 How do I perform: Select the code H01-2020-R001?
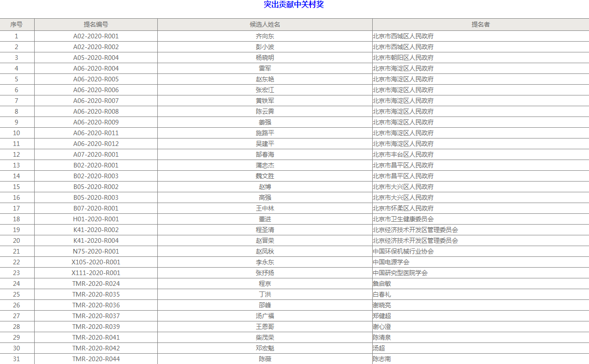96,219
